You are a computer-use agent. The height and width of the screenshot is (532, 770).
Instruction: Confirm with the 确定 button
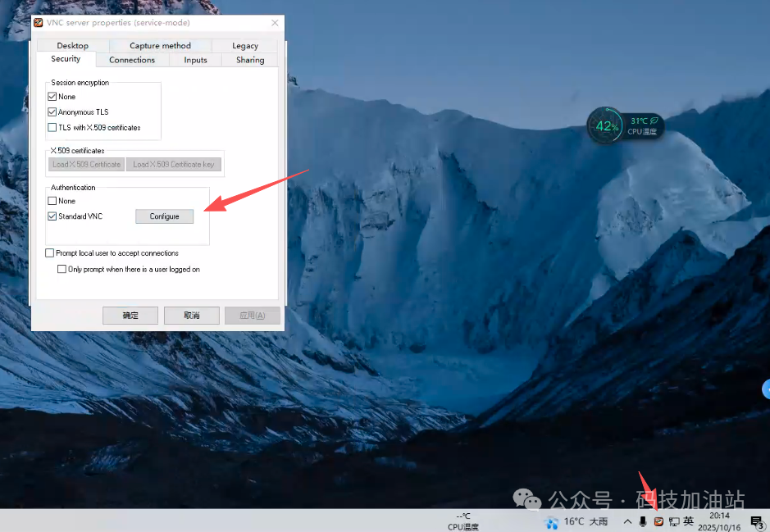coord(130,316)
